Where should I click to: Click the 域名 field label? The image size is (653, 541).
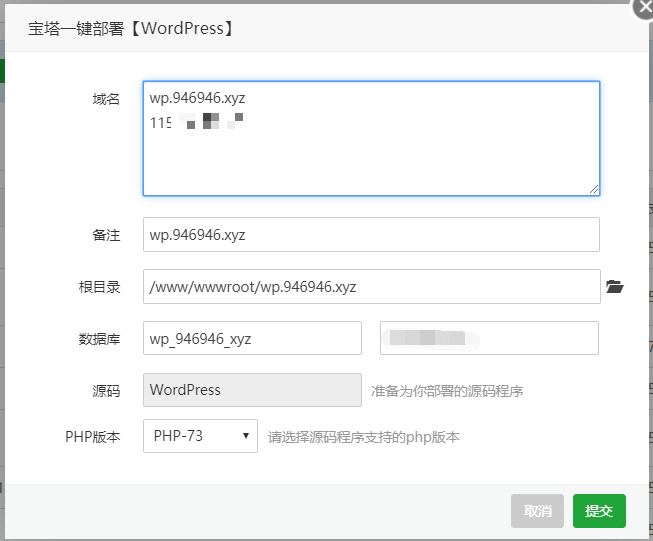click(x=106, y=99)
